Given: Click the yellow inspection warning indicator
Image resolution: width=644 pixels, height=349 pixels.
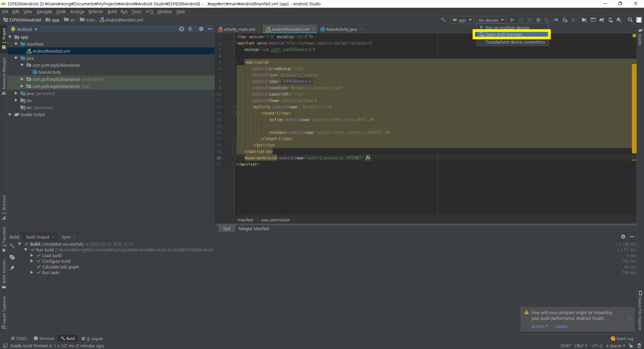Looking at the screenshot, I should [x=634, y=35].
